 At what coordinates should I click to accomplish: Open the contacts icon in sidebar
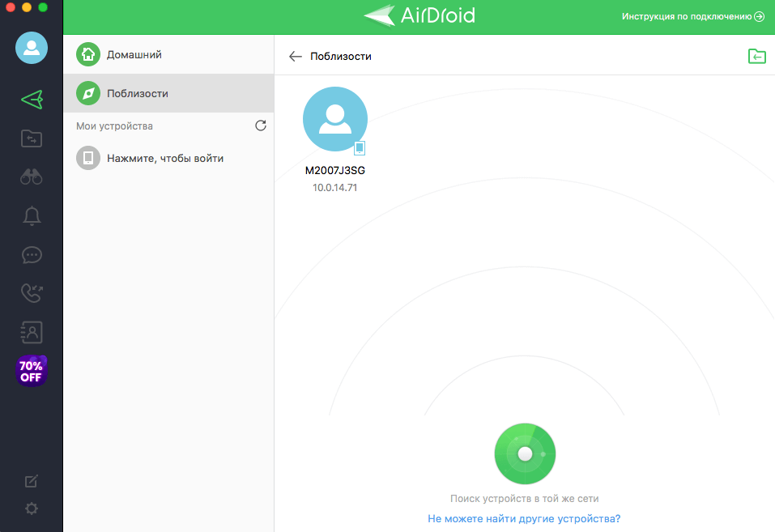coord(32,332)
